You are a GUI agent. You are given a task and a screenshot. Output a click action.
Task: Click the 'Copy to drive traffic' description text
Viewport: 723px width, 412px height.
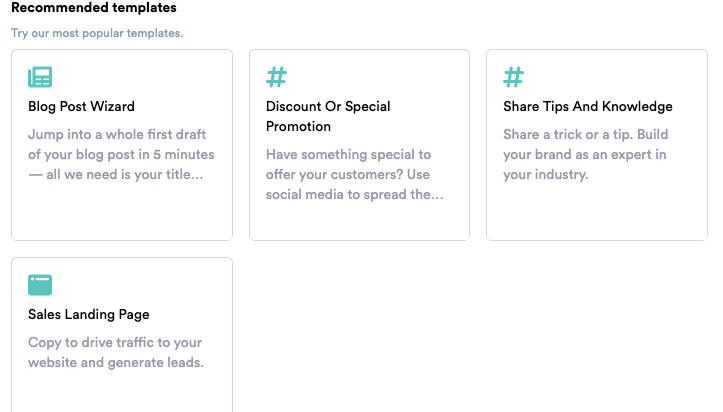[115, 352]
